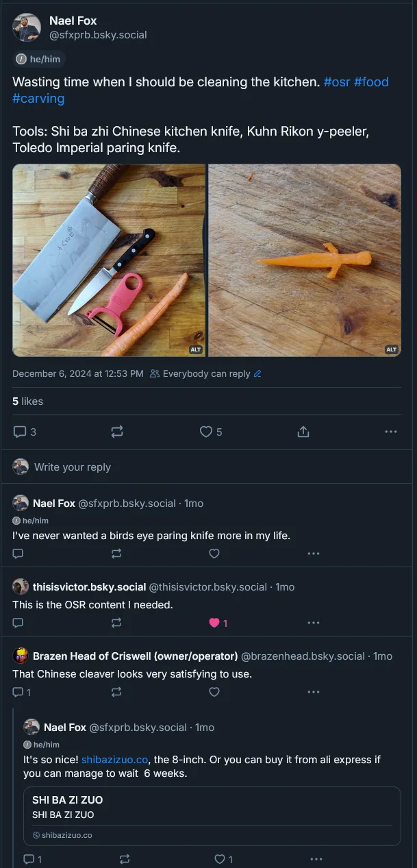Open the SHI BA ZI ZUO link card
This screenshot has height=868, width=417.
click(212, 816)
